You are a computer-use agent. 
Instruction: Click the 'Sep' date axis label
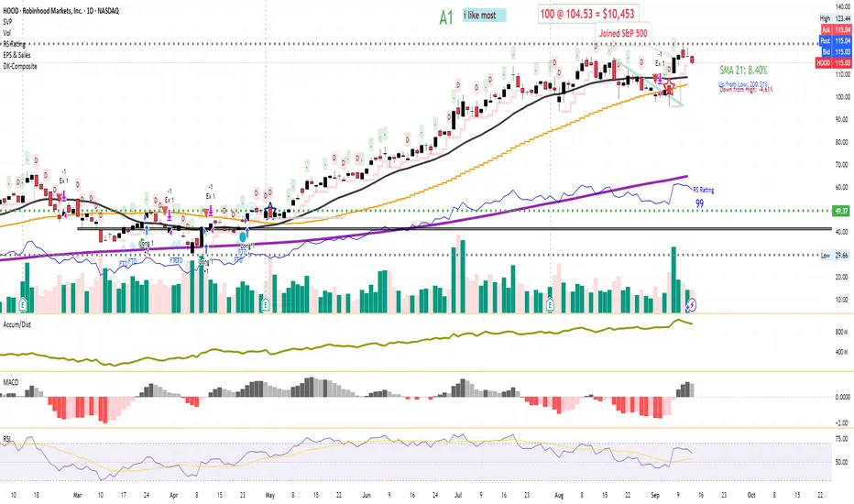click(655, 495)
